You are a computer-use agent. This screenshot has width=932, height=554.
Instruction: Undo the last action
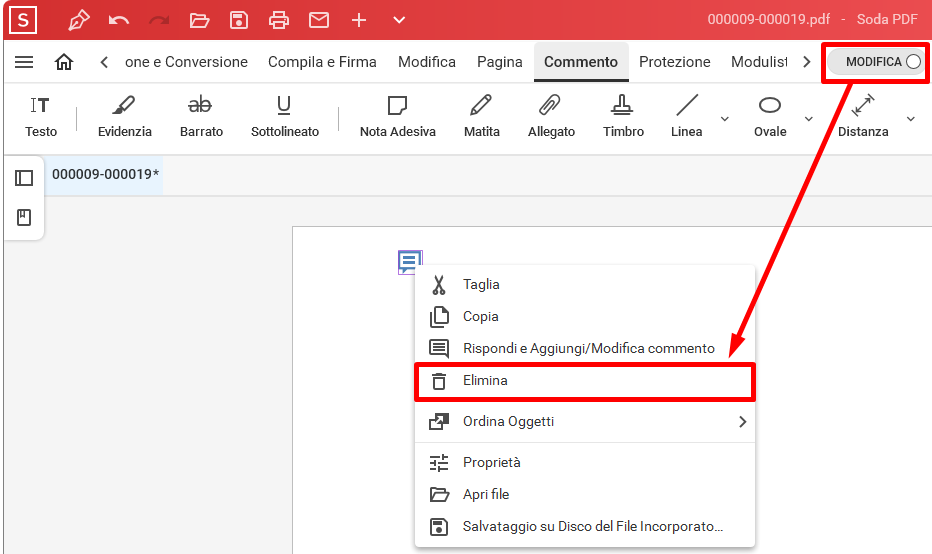point(119,21)
